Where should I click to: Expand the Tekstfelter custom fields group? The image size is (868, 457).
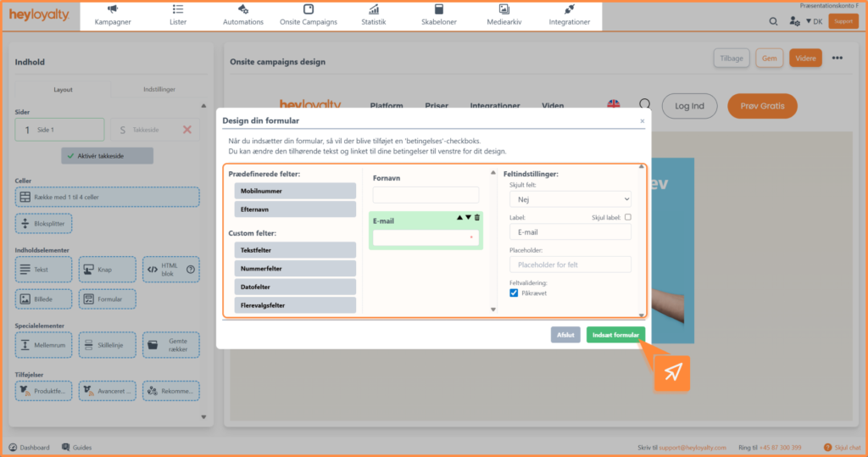[x=295, y=249]
